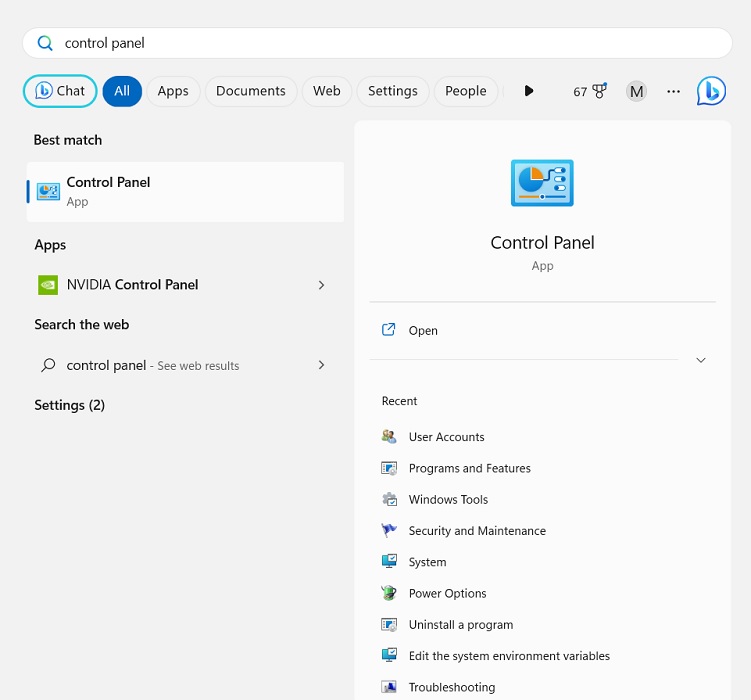751x700 pixels.
Task: Click the Windows Tools gear icon
Action: click(x=389, y=499)
